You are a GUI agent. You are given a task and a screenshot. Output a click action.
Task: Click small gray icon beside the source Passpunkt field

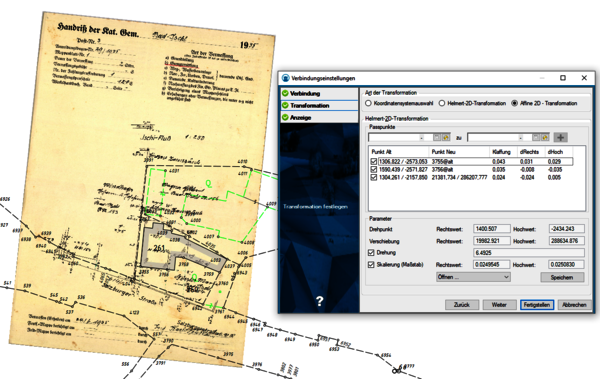(x=437, y=137)
